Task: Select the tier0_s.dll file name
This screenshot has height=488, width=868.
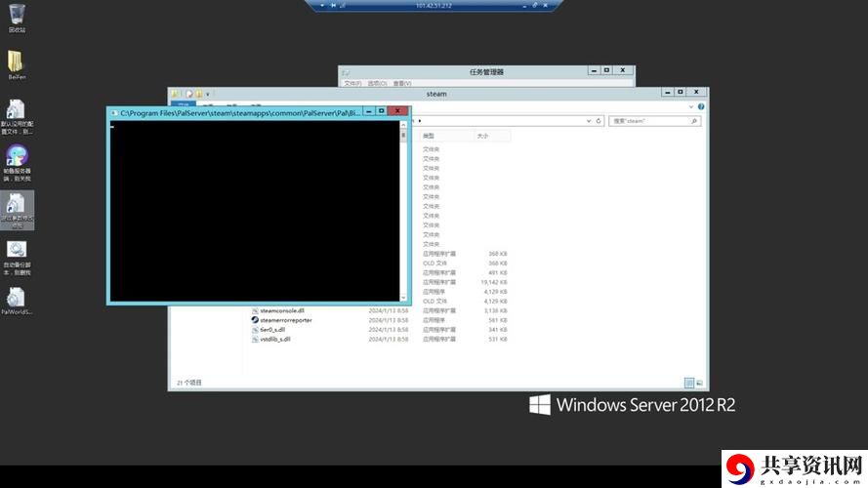Action: click(x=272, y=329)
